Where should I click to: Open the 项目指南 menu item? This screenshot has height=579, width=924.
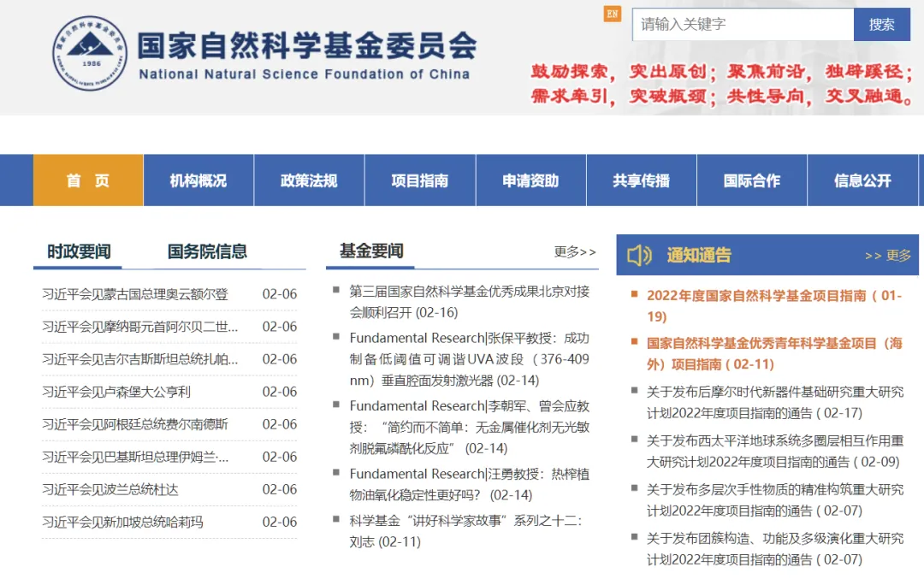coord(420,180)
